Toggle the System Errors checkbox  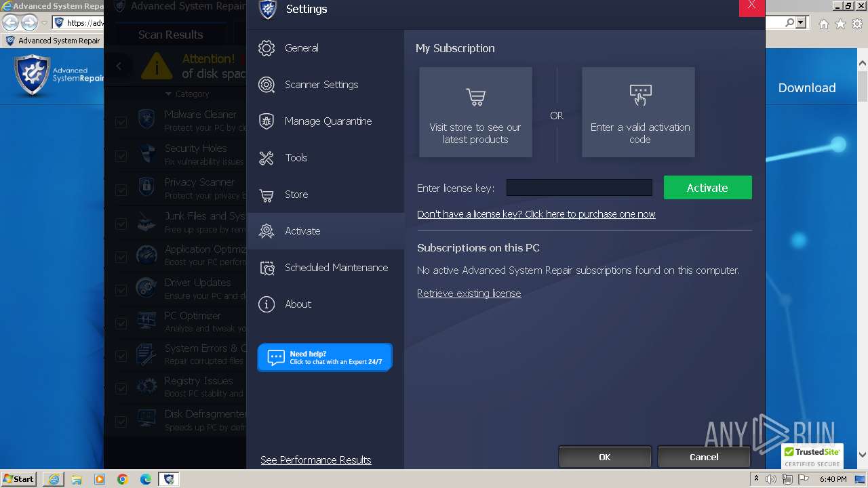[121, 356]
